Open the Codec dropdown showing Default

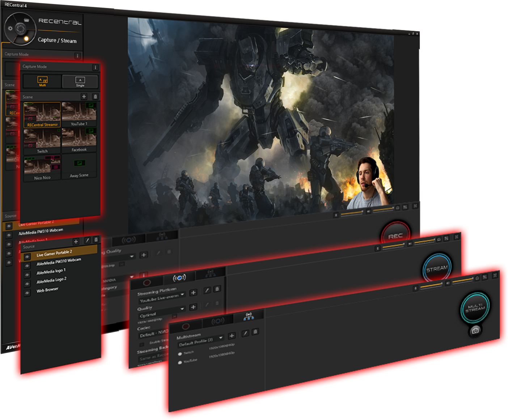[x=153, y=333]
